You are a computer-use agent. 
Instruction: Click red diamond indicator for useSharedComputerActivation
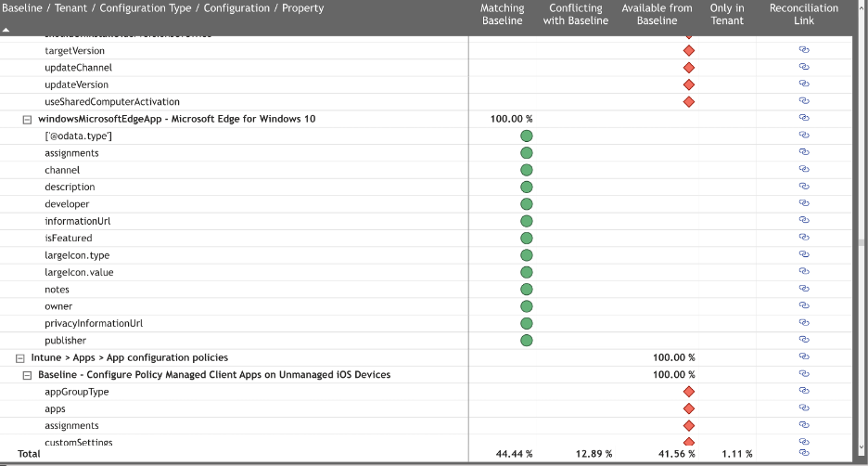pos(689,102)
